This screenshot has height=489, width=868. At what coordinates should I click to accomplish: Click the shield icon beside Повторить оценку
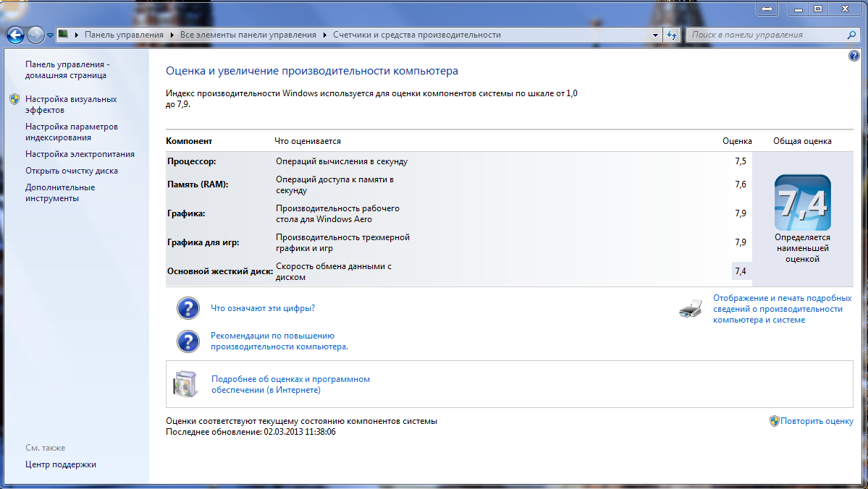pyautogui.click(x=775, y=421)
